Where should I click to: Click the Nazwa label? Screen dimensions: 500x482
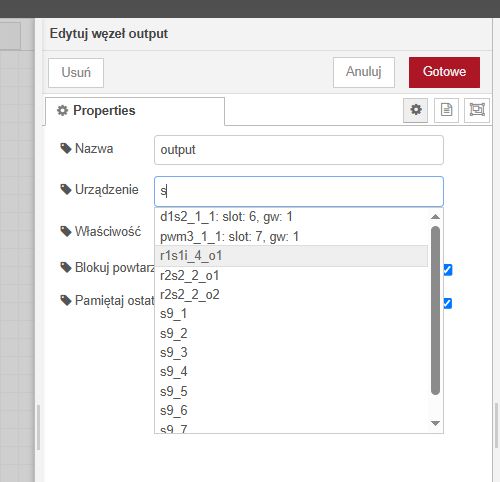(94, 149)
